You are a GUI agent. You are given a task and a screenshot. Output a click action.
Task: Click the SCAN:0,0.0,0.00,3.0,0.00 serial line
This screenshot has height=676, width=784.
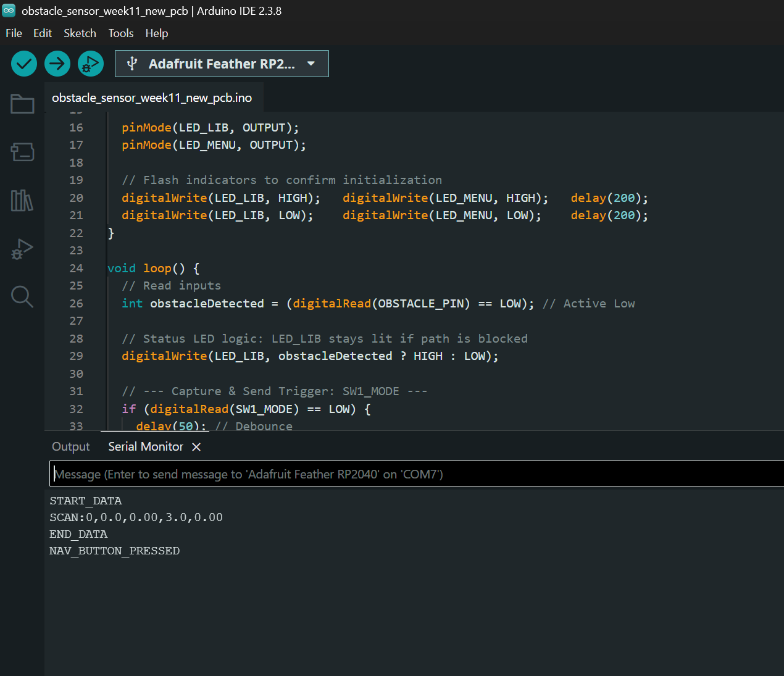click(x=136, y=517)
